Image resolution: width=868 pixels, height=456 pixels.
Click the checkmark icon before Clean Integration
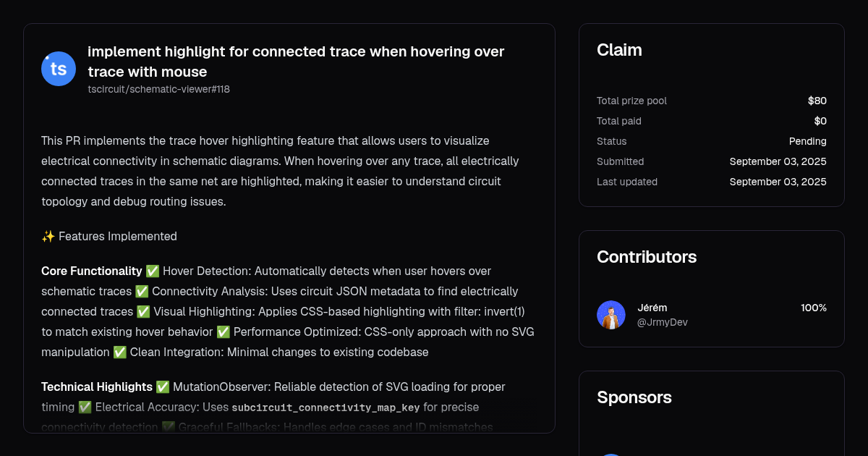coord(120,352)
